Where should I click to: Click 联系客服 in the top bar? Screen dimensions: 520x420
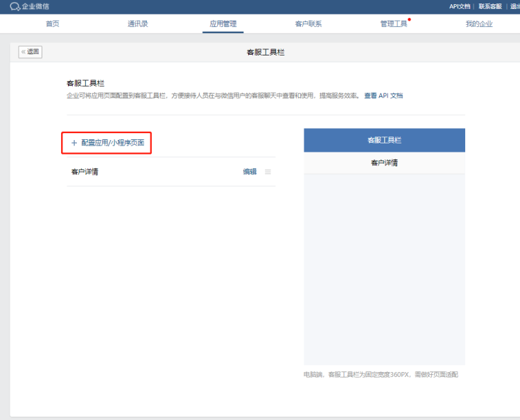(489, 6)
